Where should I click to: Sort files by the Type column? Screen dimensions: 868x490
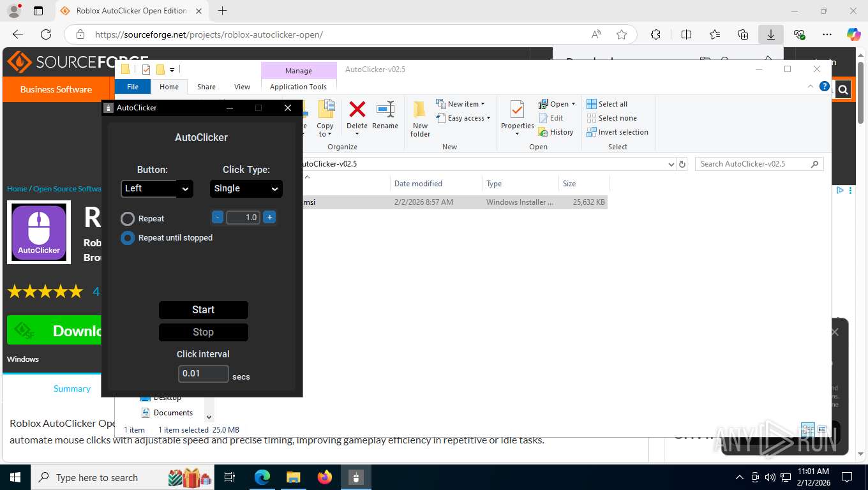pyautogui.click(x=520, y=184)
